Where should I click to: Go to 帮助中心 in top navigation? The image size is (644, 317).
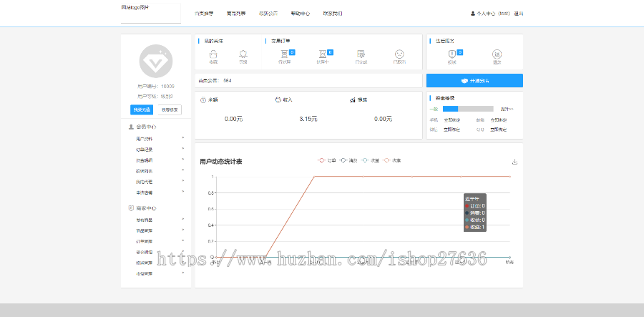tap(301, 13)
